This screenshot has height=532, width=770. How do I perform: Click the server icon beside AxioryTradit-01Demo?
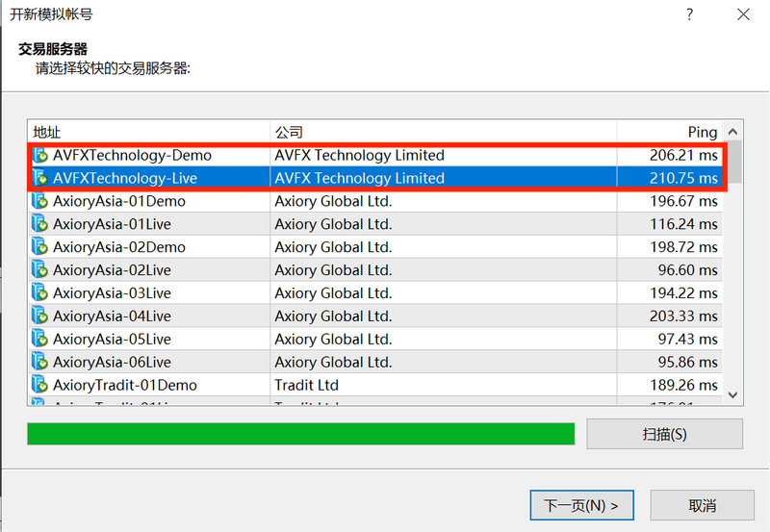click(x=39, y=385)
